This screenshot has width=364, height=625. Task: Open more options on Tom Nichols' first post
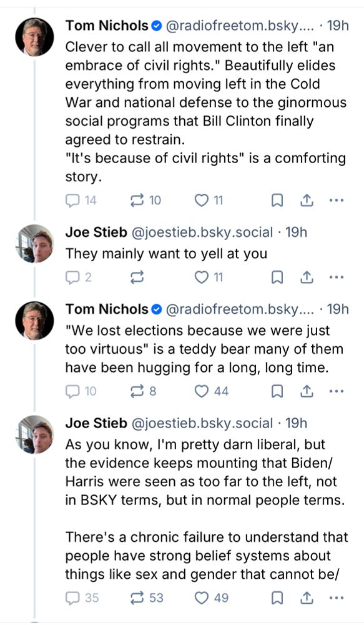(x=337, y=199)
